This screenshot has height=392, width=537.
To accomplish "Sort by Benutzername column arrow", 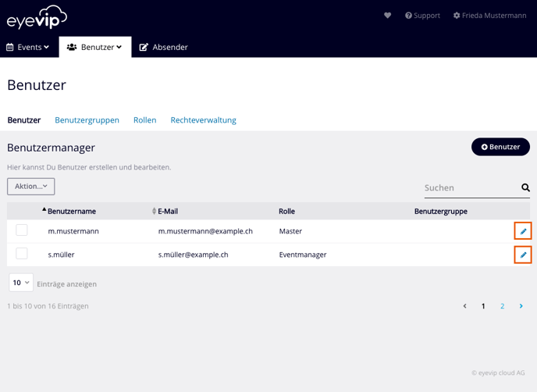I will coord(44,211).
